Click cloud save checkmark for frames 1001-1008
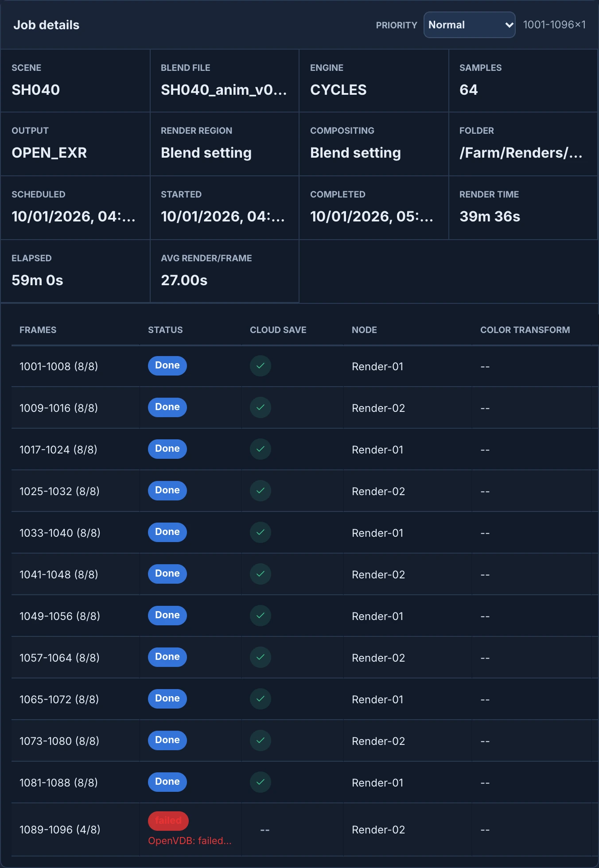 tap(261, 366)
